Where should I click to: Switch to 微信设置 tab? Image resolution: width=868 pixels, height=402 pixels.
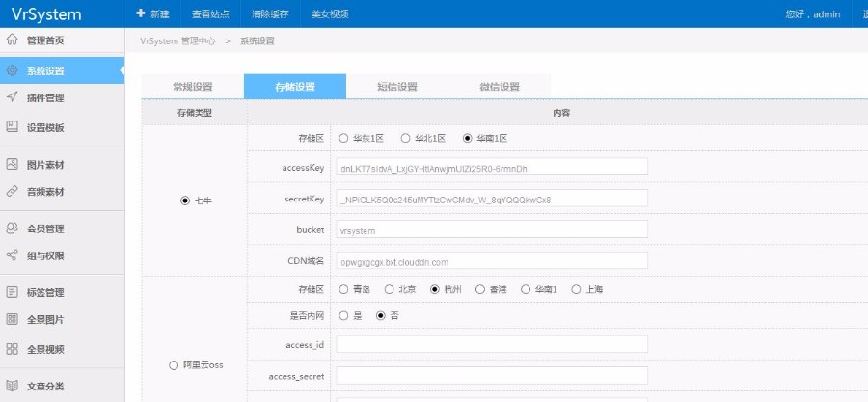point(500,87)
